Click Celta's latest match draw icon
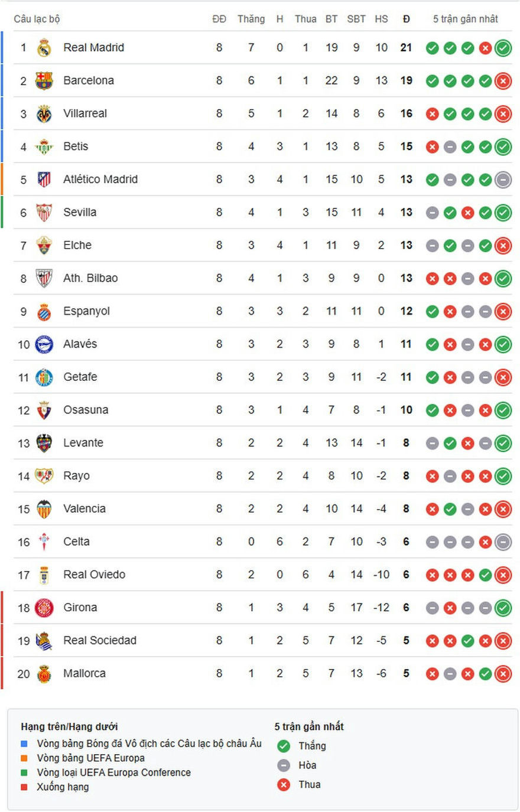 coord(503,542)
